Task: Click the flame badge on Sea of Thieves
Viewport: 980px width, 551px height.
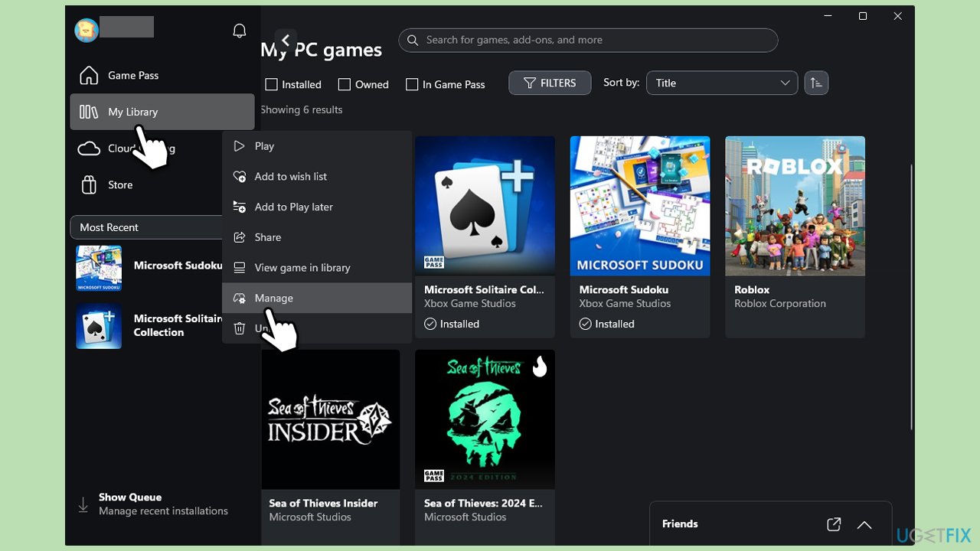Action: 540,367
